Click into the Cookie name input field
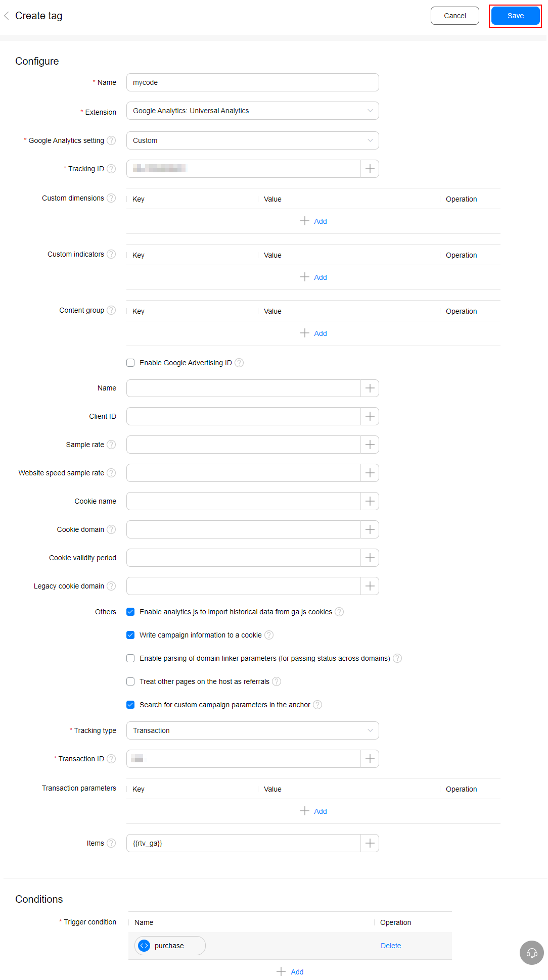The width and height of the screenshot is (548, 980). (243, 501)
